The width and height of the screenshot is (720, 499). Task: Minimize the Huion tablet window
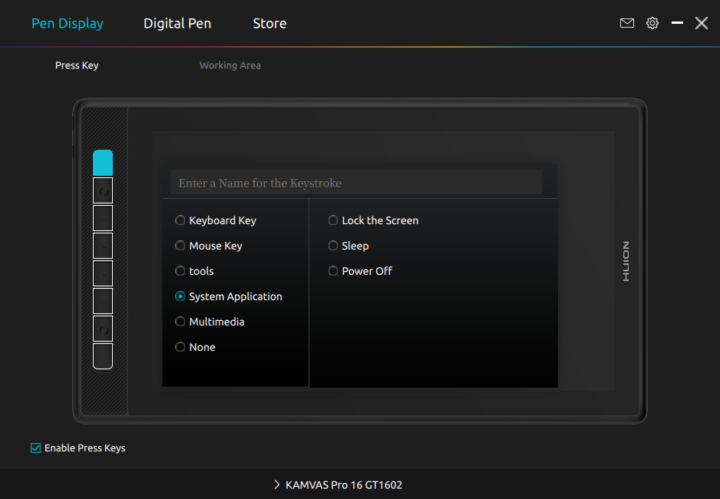(x=677, y=23)
